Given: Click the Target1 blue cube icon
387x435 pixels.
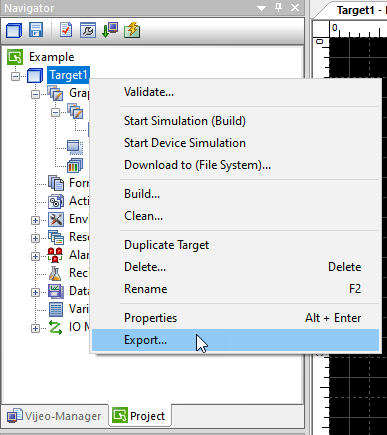Looking at the screenshot, I should click(x=35, y=75).
